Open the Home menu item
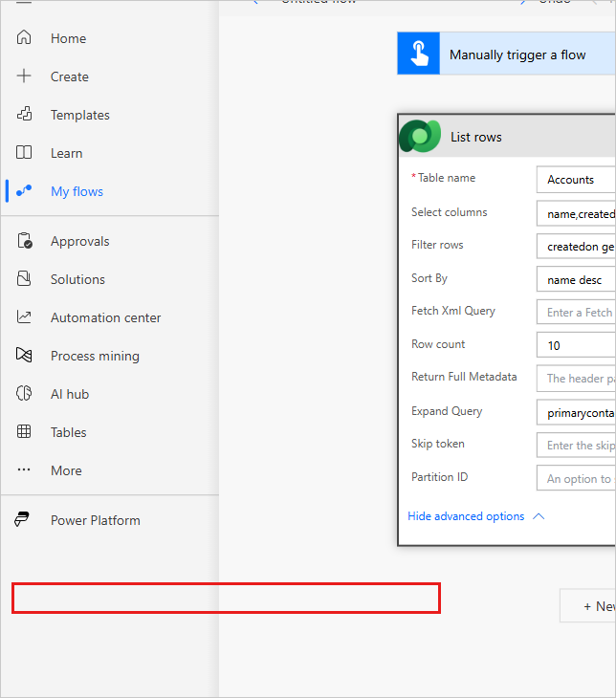This screenshot has height=698, width=616. [x=69, y=38]
